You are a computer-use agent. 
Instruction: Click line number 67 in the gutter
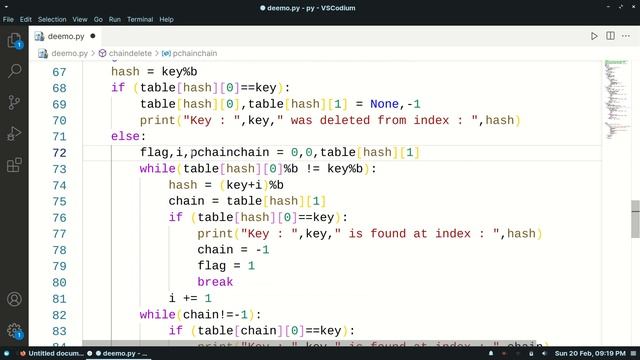tap(59, 72)
